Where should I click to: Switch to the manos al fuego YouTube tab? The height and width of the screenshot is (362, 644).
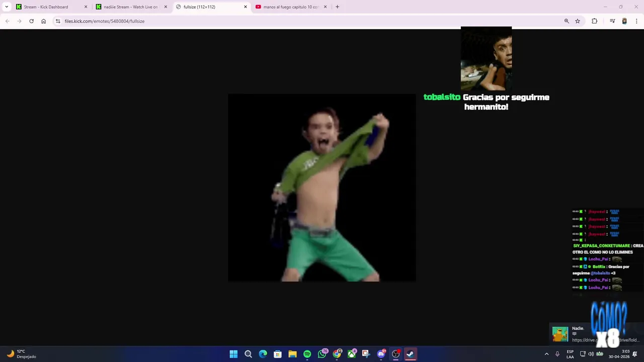[291, 7]
